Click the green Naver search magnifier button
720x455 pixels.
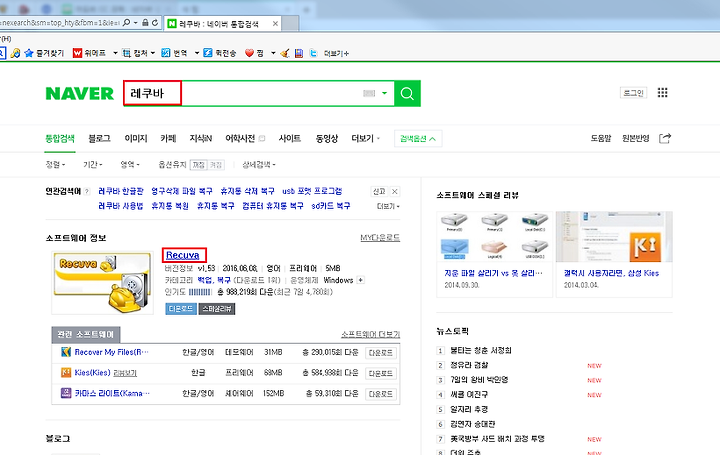[x=407, y=94]
